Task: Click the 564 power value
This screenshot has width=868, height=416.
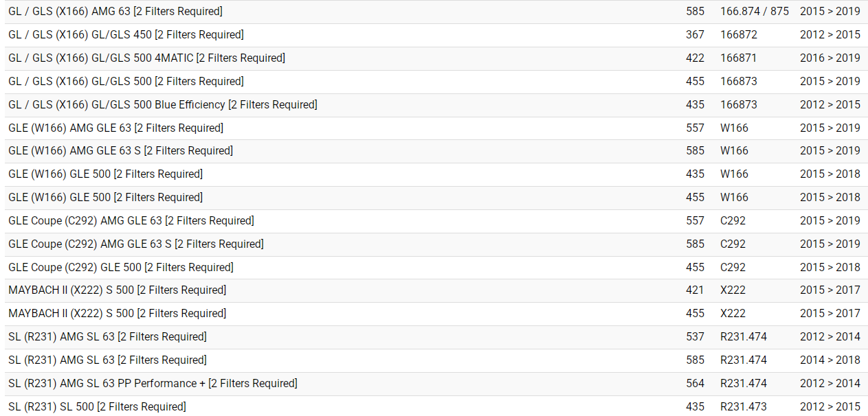Action: [x=695, y=384]
